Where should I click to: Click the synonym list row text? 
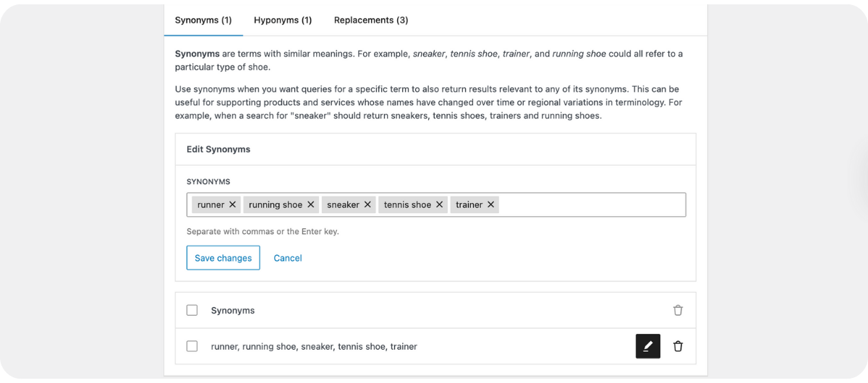click(x=314, y=346)
